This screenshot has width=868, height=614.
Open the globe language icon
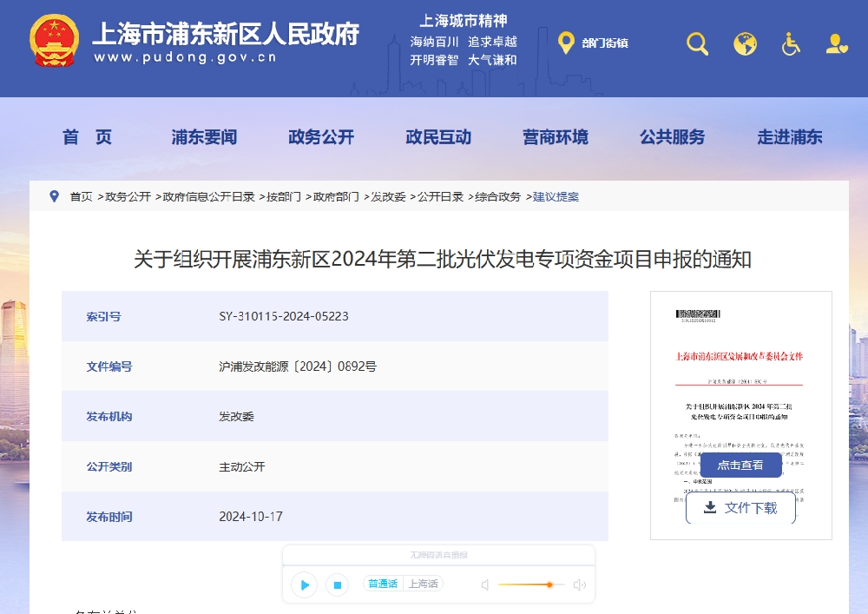tap(745, 43)
